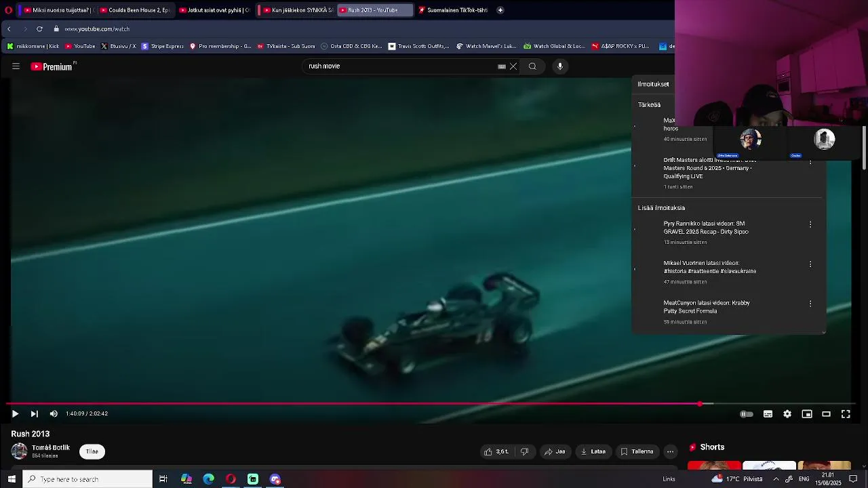
Task: Select the 'Rush 2013 - YouTube' tab
Action: pos(375,10)
